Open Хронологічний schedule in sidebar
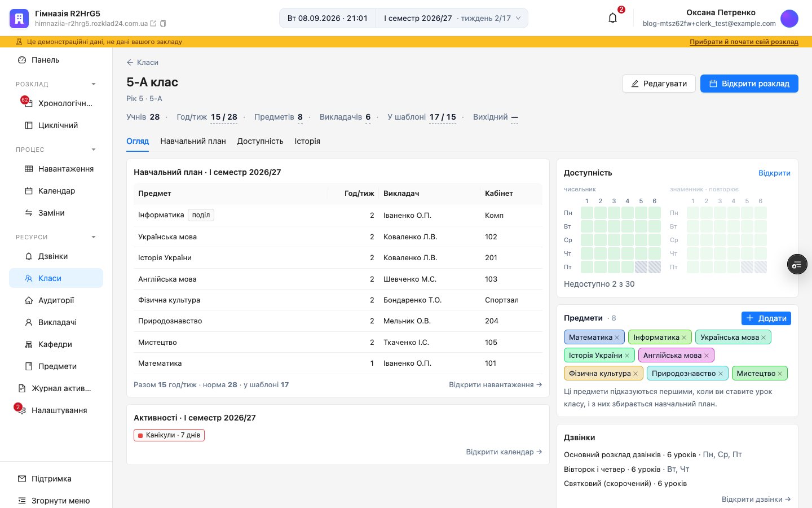Screen dimensions: 812x508 pyautogui.click(x=56, y=103)
